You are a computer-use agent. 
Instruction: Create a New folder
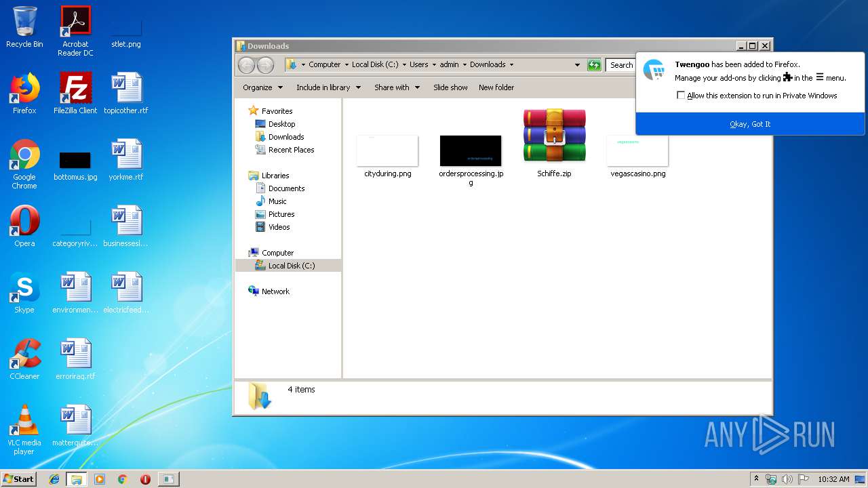point(496,87)
